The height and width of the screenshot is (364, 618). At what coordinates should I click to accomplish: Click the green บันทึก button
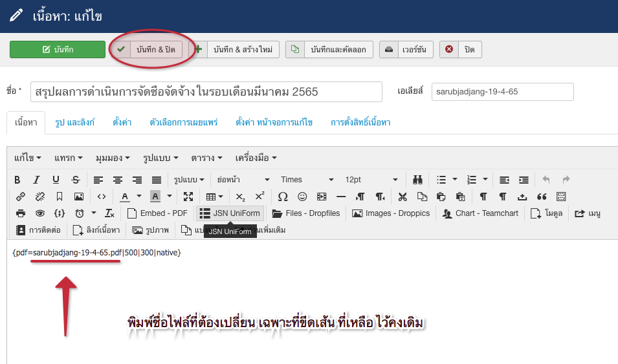[x=58, y=49]
